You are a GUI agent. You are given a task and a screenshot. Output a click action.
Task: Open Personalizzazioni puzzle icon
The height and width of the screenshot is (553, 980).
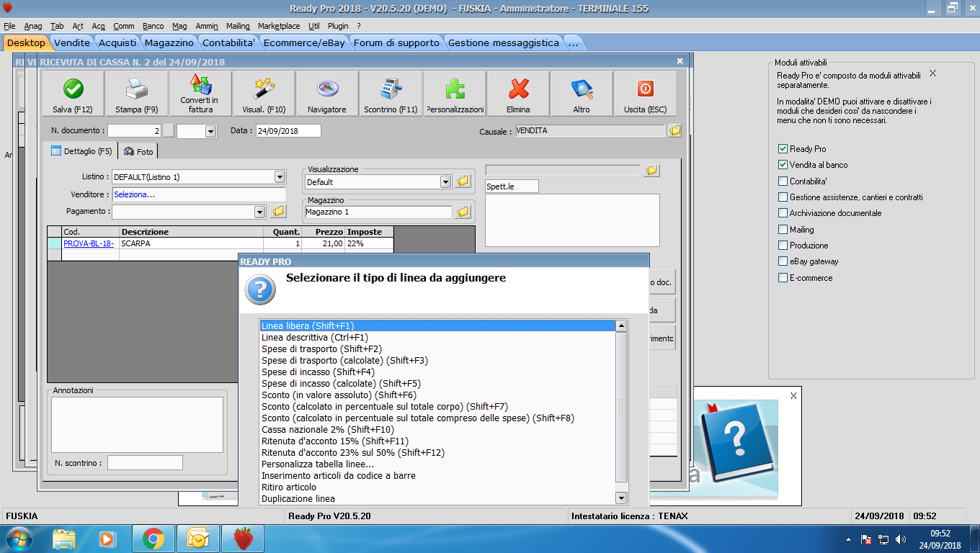click(455, 94)
